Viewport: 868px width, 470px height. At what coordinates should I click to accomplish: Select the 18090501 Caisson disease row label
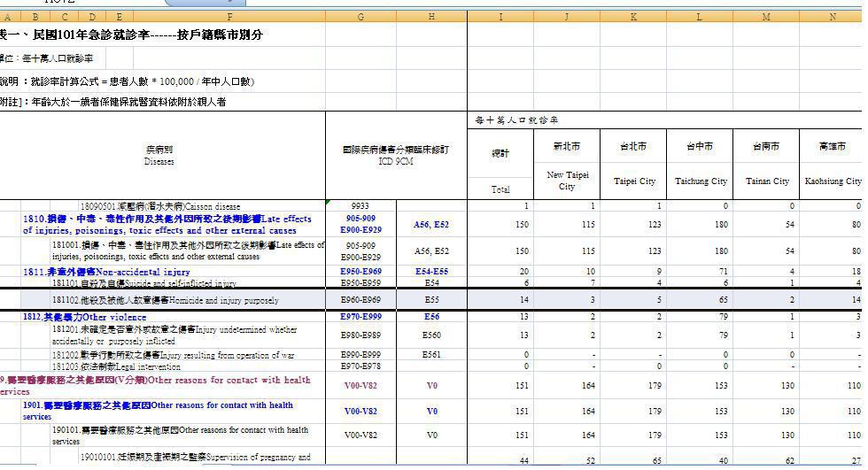click(160, 206)
